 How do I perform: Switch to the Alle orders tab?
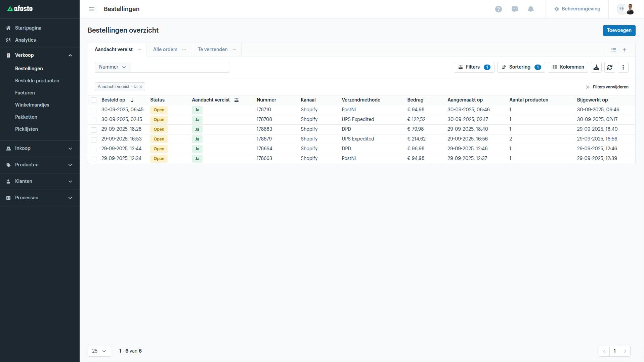tap(165, 50)
